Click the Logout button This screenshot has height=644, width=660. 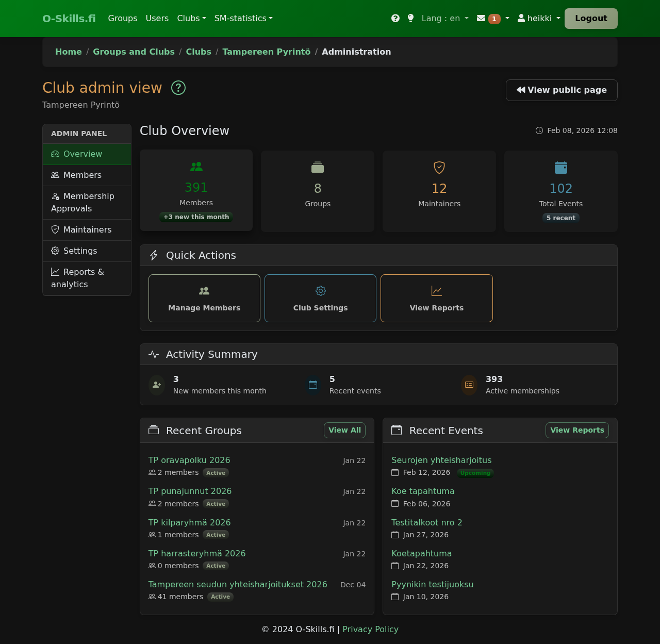point(590,18)
